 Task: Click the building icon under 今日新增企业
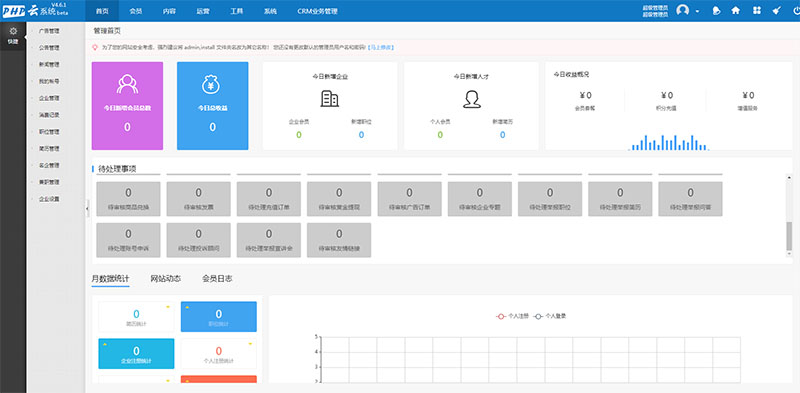tap(330, 99)
